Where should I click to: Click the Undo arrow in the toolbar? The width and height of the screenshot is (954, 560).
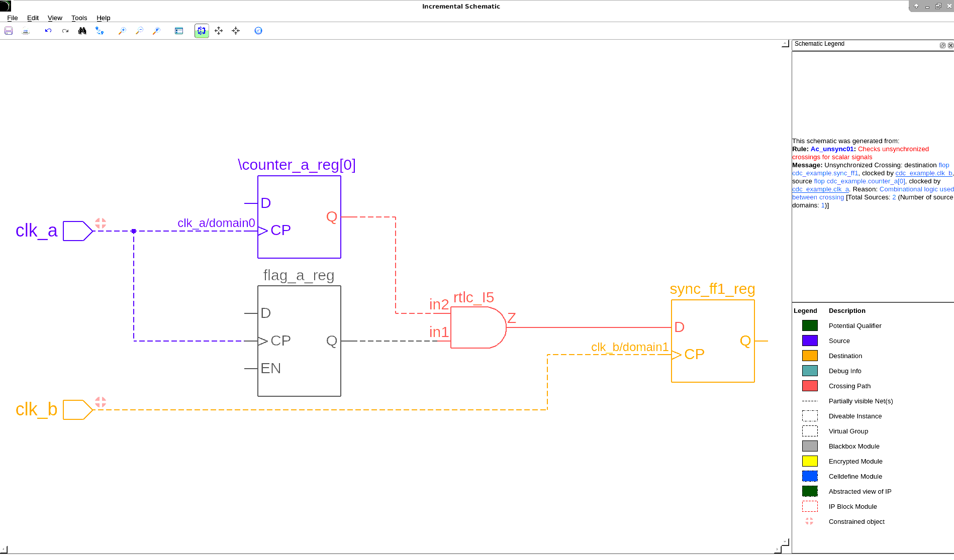coord(48,31)
